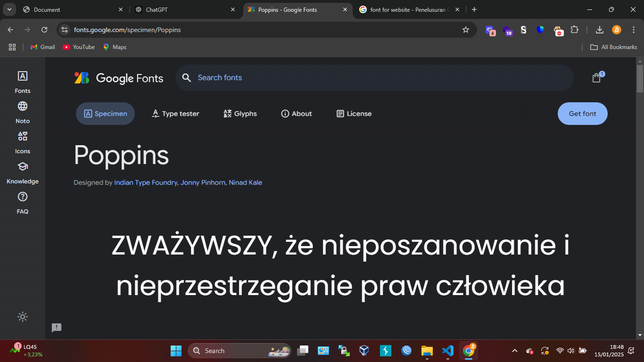Viewport: 644px width, 362px height.
Task: Open File Explorer from taskbar
Action: point(427,351)
